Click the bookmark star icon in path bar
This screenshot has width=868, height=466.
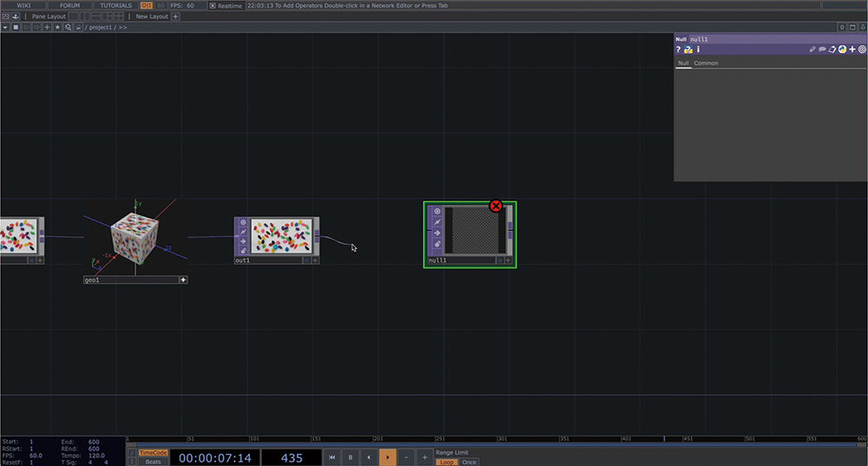[x=57, y=28]
